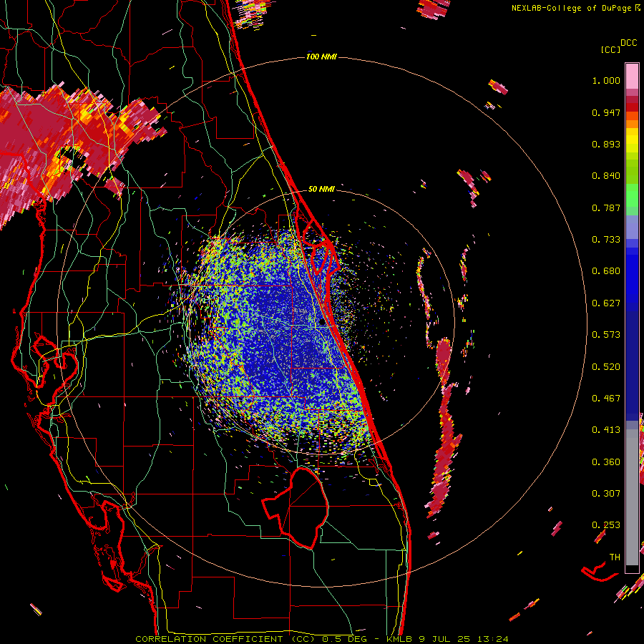Image resolution: width=644 pixels, height=644 pixels.
Task: Click the 0.947 scale value
Action: coord(606,112)
